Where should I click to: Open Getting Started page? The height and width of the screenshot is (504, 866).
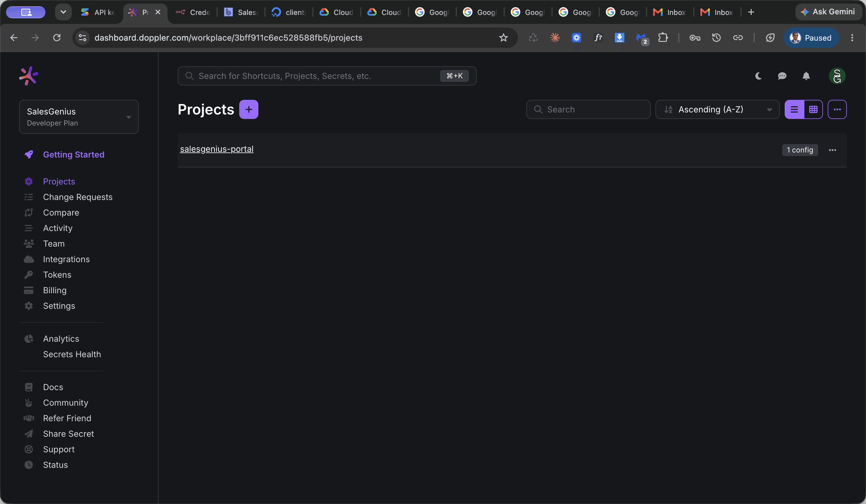[74, 155]
